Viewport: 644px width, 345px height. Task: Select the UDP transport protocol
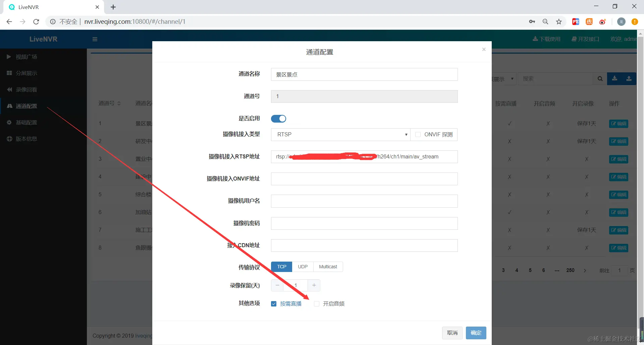[x=303, y=267]
